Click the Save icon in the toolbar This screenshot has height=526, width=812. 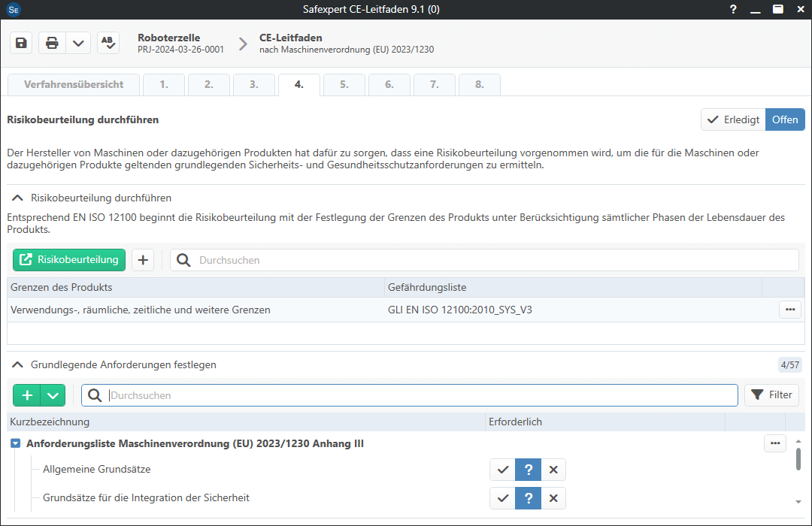click(x=20, y=43)
